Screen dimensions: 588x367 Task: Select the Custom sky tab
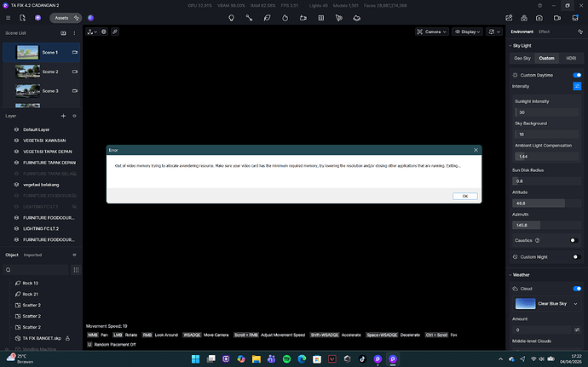point(547,59)
